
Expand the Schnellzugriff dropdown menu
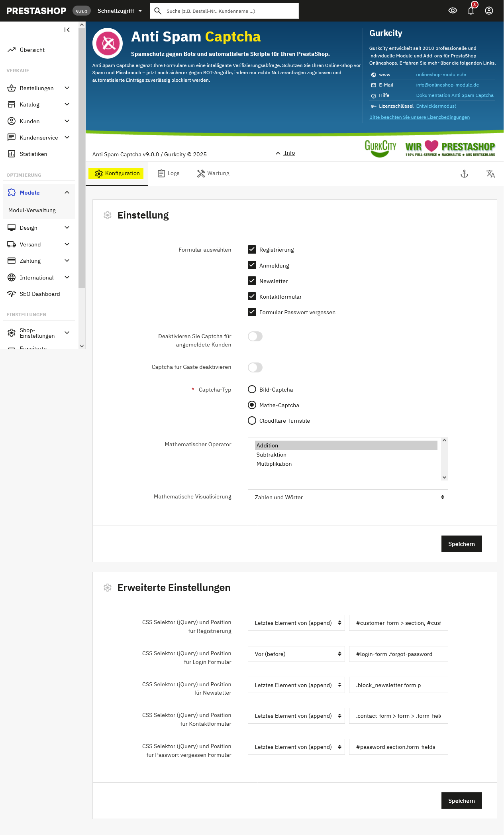[120, 11]
